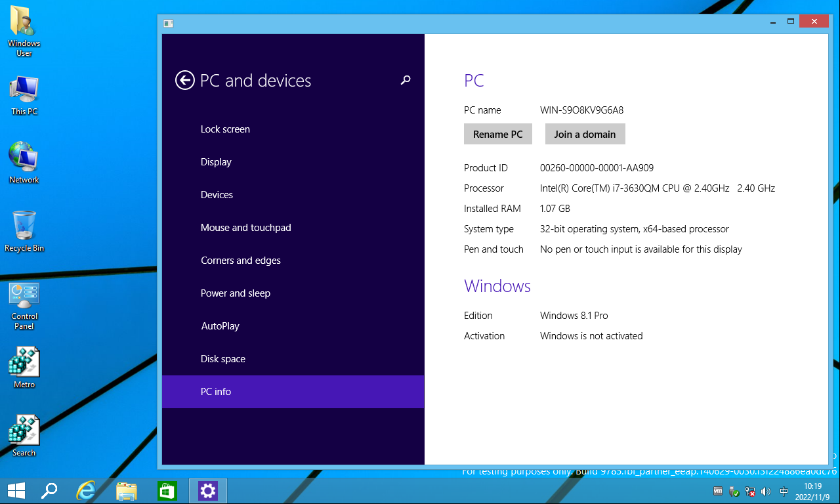Open the taskbar Search magnifier

pos(49,491)
